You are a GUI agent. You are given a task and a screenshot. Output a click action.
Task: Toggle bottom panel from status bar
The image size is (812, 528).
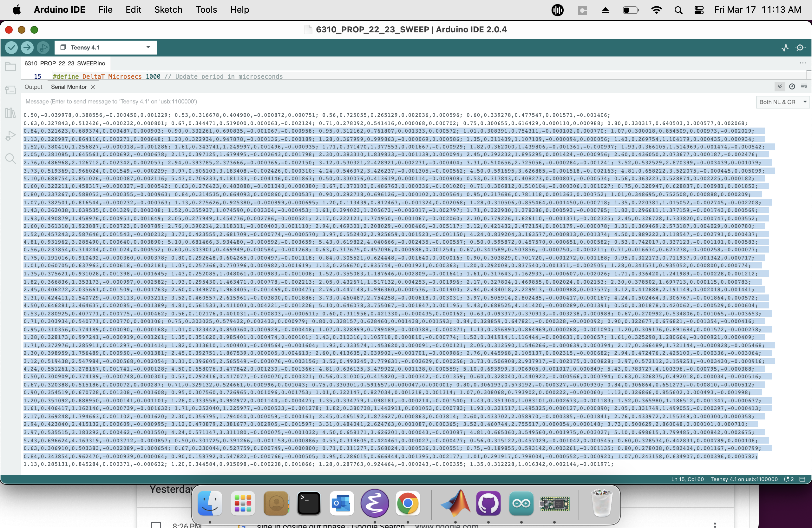tap(802, 479)
